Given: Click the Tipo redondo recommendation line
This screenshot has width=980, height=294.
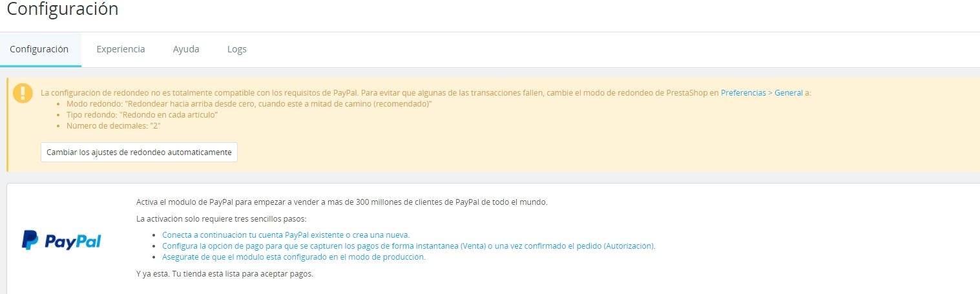Looking at the screenshot, I should pos(142,115).
